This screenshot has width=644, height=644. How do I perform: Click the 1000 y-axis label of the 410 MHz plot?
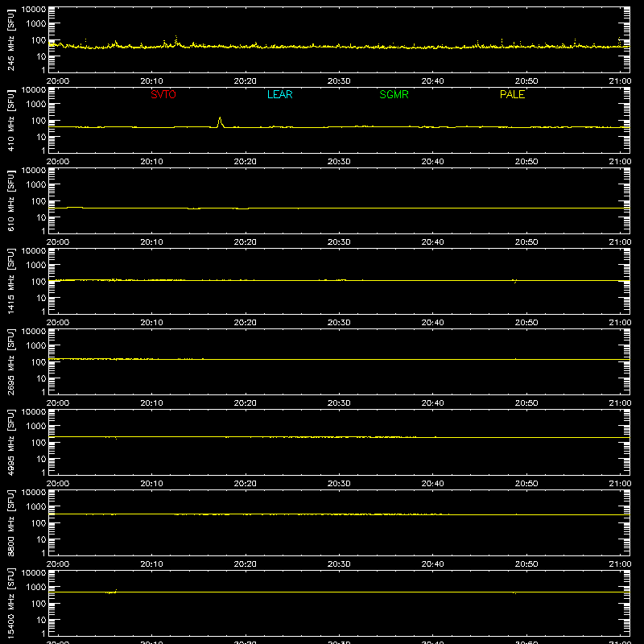click(x=36, y=105)
